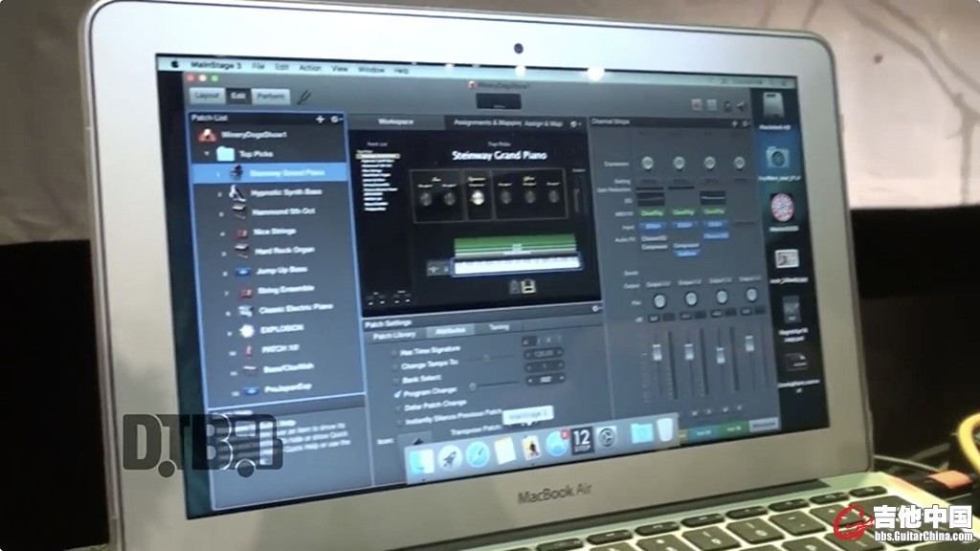Viewport: 980px width, 551px height.
Task: Click the EXPLOSION patch icon
Action: (247, 330)
